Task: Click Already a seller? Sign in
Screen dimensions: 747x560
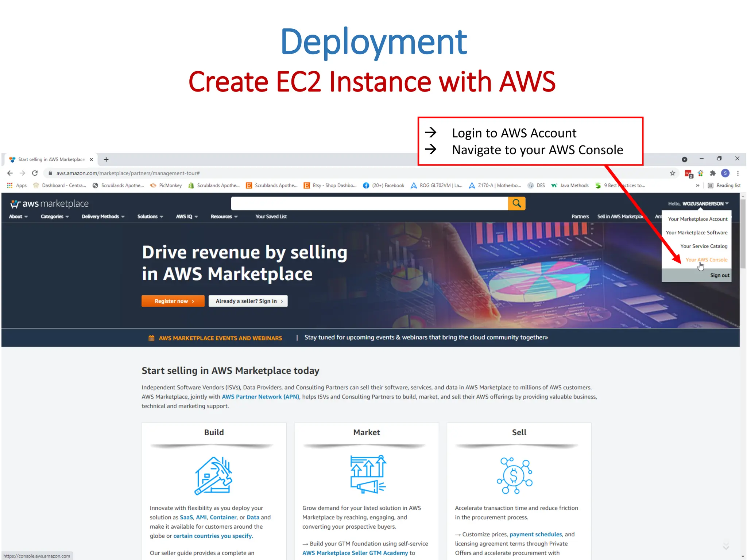Action: click(x=248, y=301)
